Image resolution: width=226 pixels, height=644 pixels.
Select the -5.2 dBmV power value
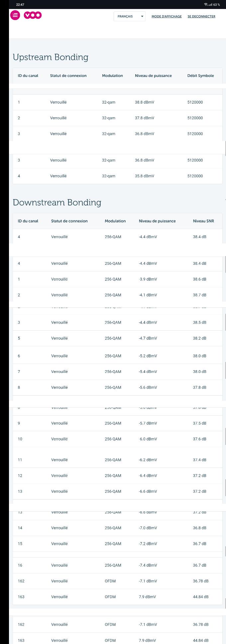tap(148, 356)
